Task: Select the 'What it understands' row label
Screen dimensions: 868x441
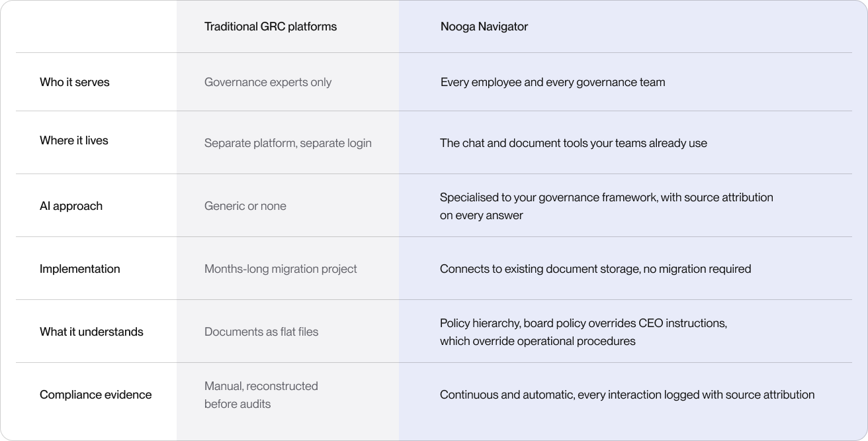Action: click(x=91, y=332)
